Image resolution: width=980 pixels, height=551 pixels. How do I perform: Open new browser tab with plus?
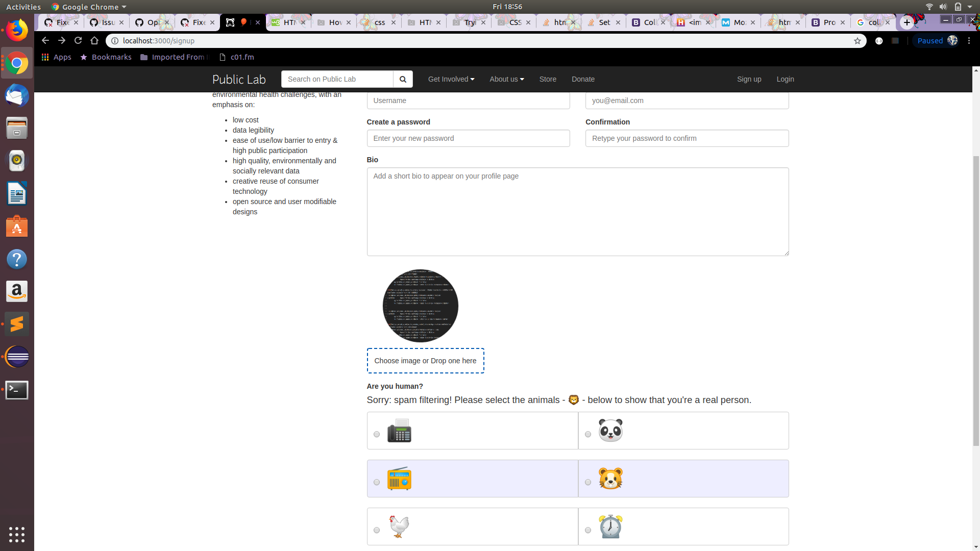click(906, 22)
